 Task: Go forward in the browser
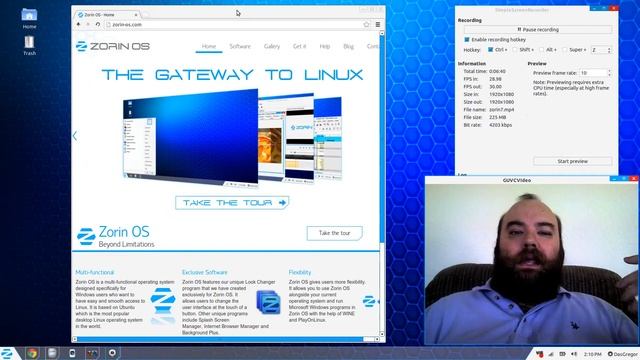click(88, 24)
